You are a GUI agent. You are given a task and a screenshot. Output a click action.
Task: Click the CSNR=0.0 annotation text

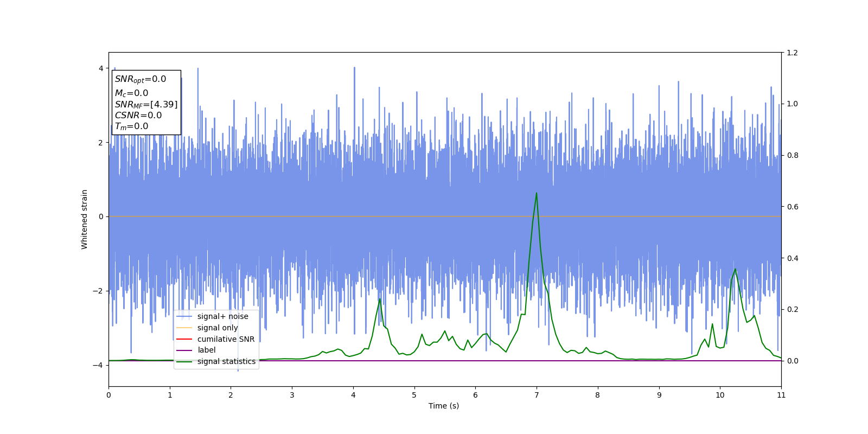tap(138, 115)
